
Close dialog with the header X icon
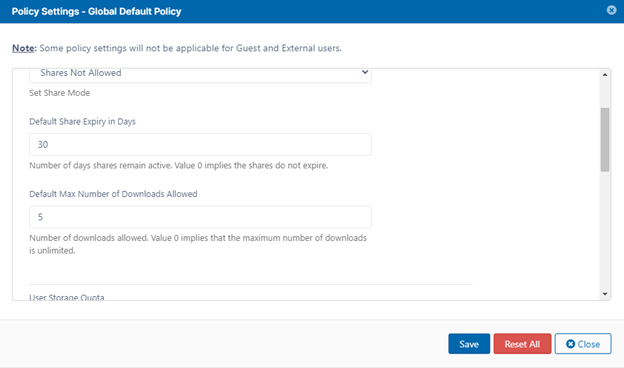[611, 10]
